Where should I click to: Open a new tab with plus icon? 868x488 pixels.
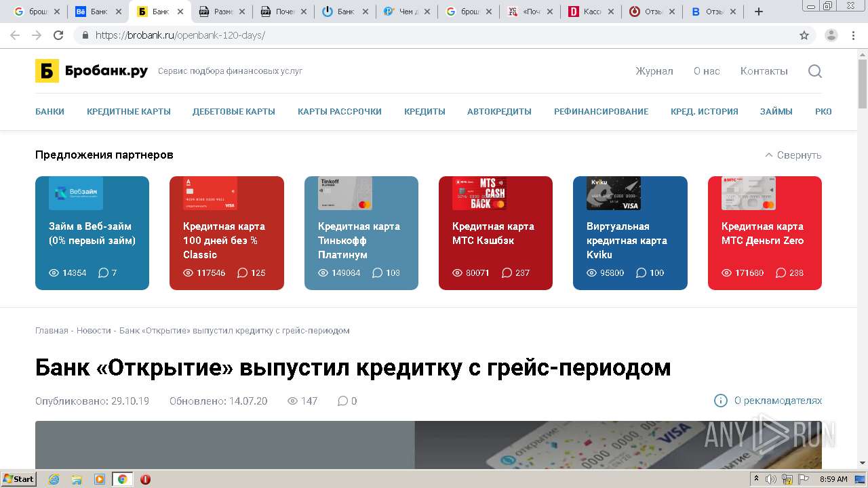tap(759, 12)
